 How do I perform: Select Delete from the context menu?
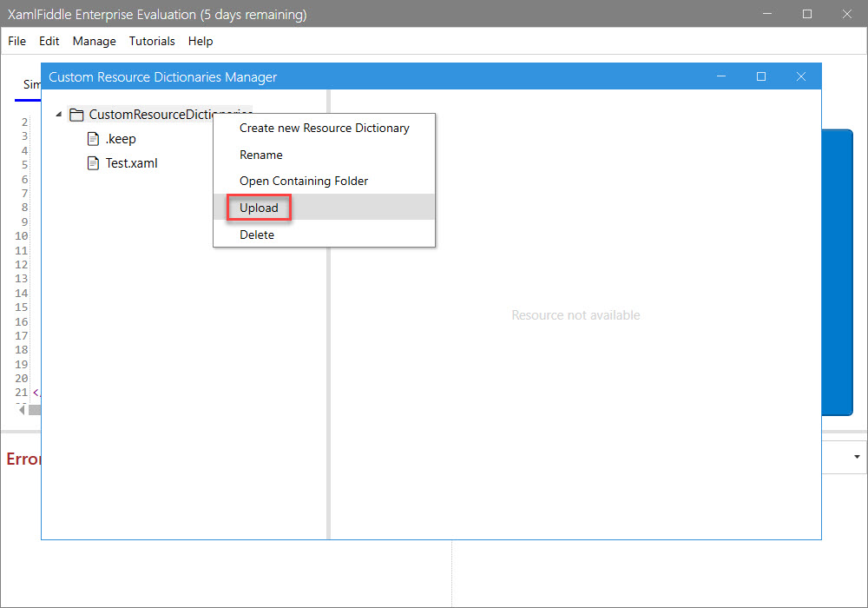(325, 235)
